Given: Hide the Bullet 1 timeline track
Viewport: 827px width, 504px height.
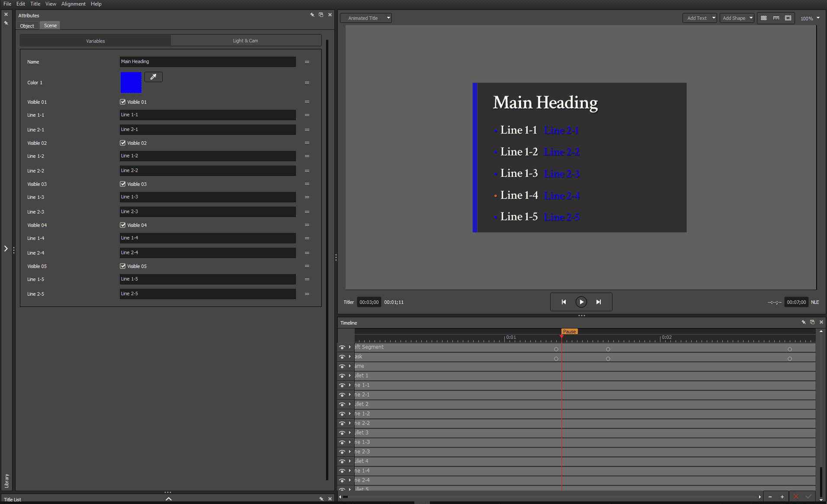Looking at the screenshot, I should click(342, 376).
